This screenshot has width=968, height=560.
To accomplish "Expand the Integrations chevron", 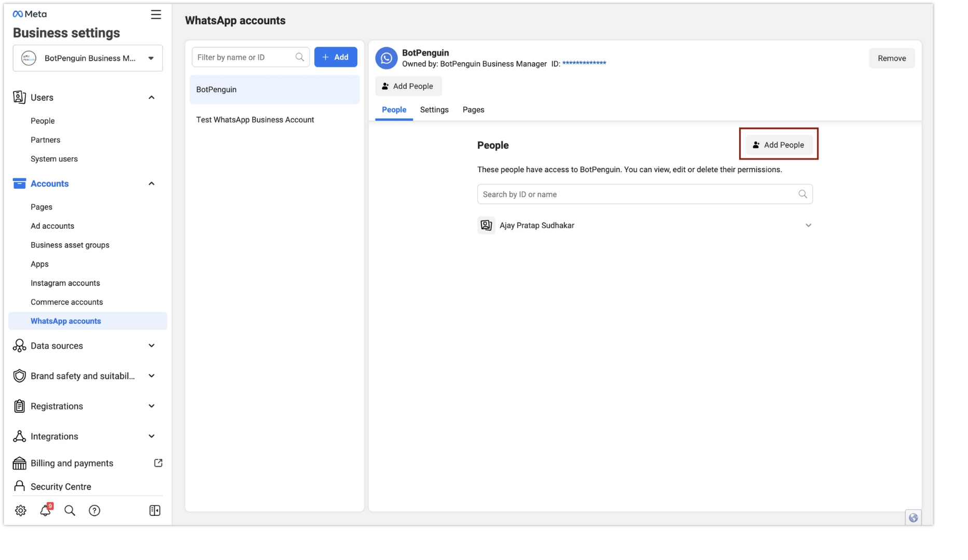I will click(x=151, y=436).
